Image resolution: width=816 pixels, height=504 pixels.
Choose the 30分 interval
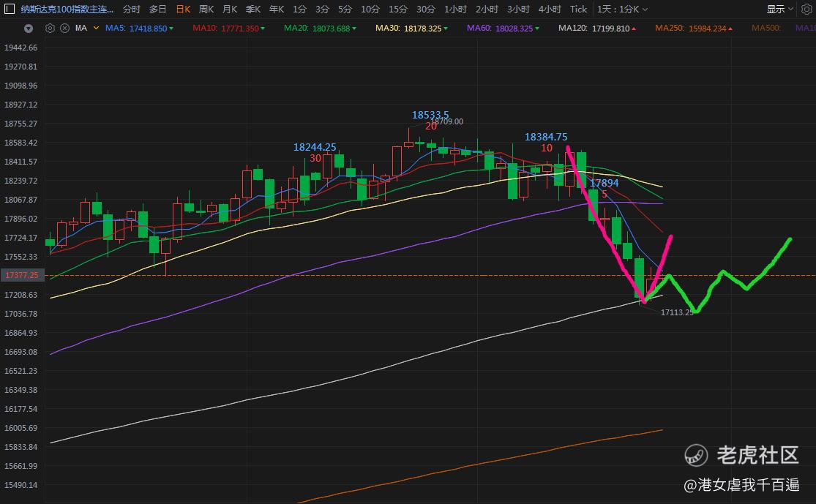tap(426, 10)
